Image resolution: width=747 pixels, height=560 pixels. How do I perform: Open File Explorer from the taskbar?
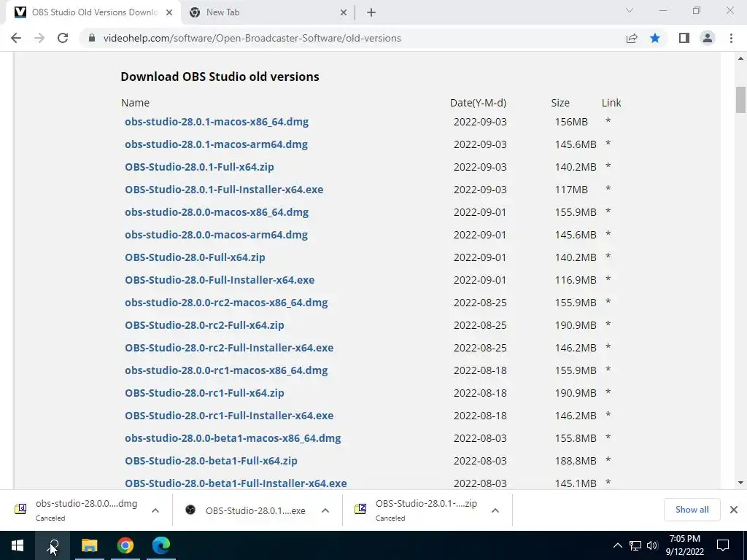click(x=89, y=545)
